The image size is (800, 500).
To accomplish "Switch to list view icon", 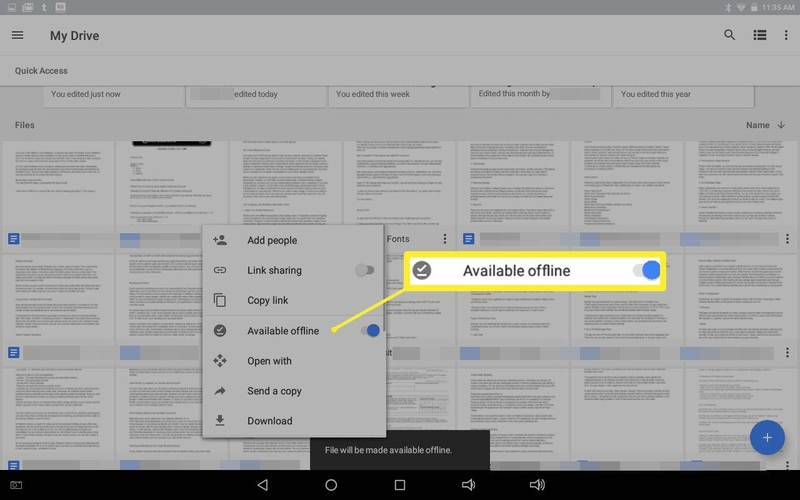I will [760, 35].
